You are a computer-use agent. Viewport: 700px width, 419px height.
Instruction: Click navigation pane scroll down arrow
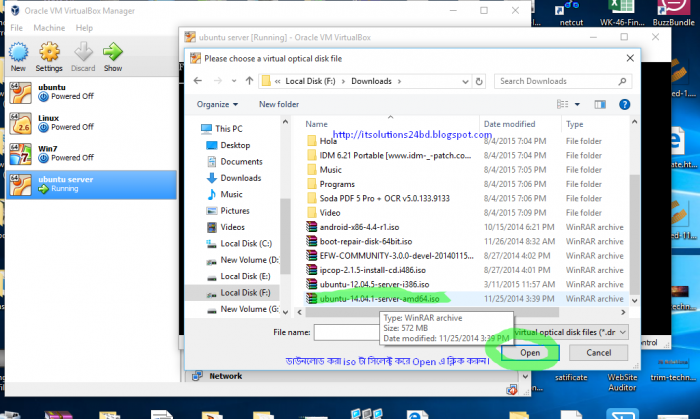[x=285, y=312]
